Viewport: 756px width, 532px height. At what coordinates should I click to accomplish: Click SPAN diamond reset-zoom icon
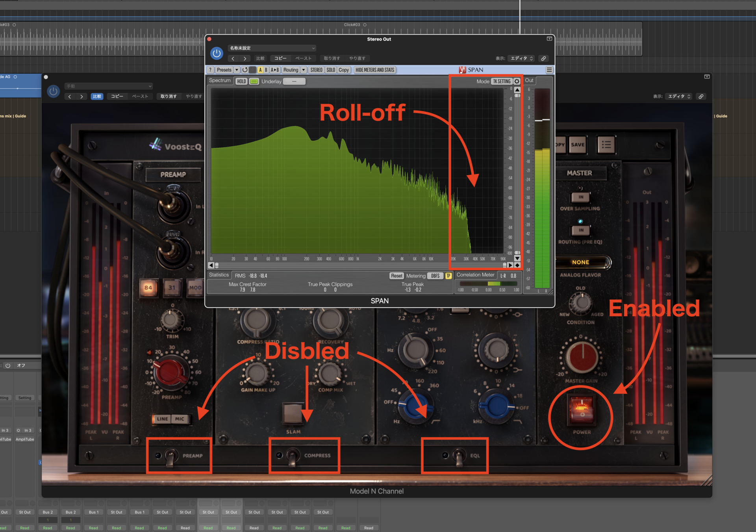(x=517, y=265)
